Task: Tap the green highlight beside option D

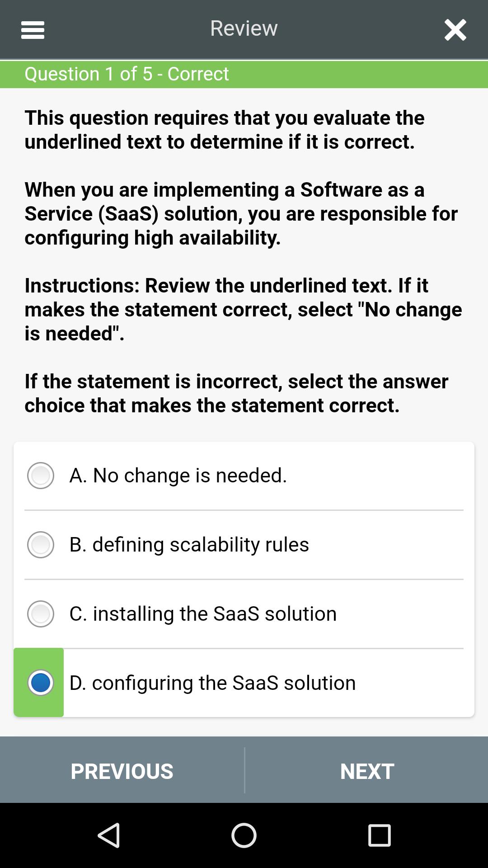Action: [38, 682]
